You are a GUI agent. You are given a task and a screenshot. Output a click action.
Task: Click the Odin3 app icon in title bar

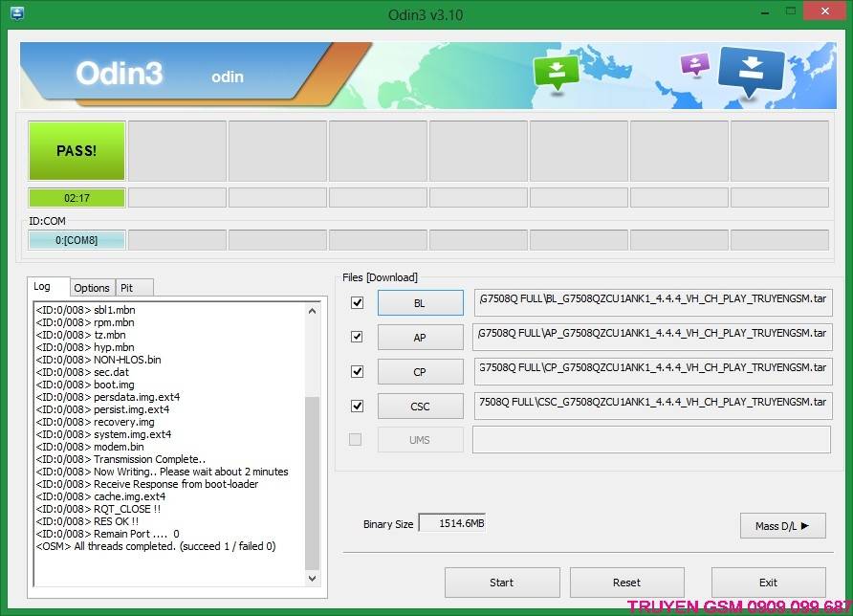point(15,14)
